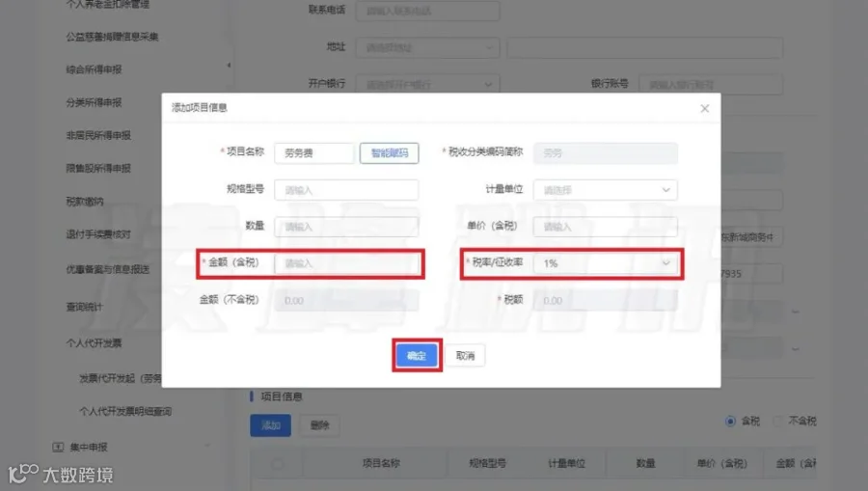
Task: Click the 删除 button in 项目信息
Action: pyautogui.click(x=319, y=425)
